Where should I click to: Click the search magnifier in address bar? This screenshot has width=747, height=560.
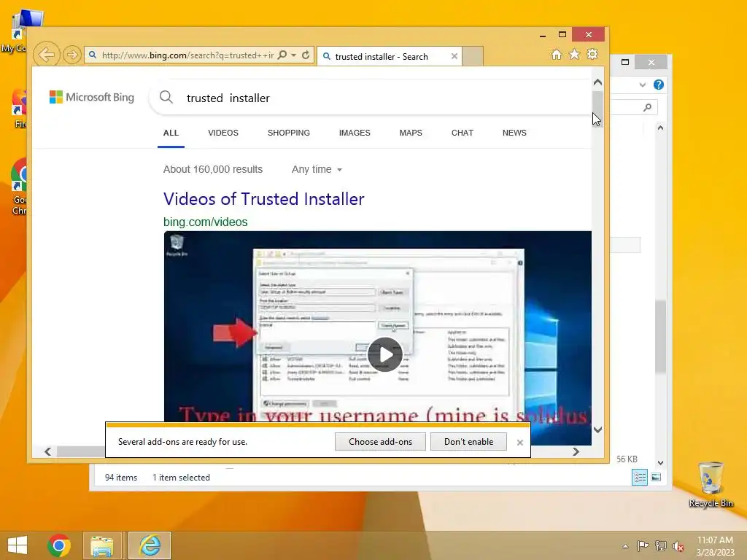pyautogui.click(x=282, y=55)
